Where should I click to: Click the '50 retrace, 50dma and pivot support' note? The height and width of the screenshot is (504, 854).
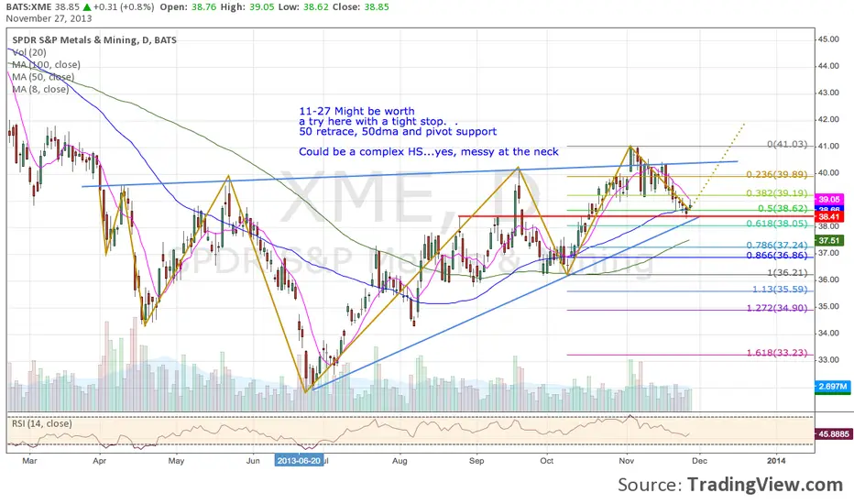(x=398, y=131)
